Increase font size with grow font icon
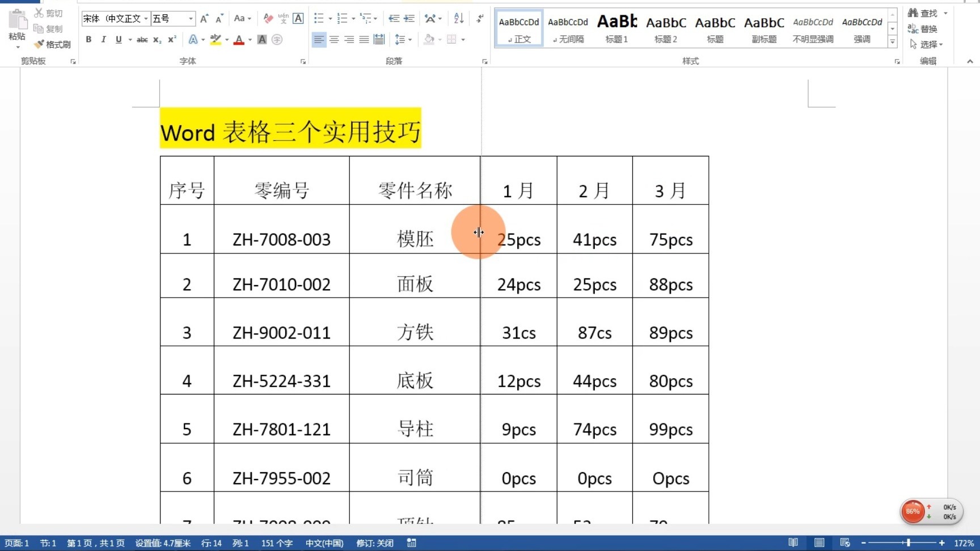 pos(204,19)
